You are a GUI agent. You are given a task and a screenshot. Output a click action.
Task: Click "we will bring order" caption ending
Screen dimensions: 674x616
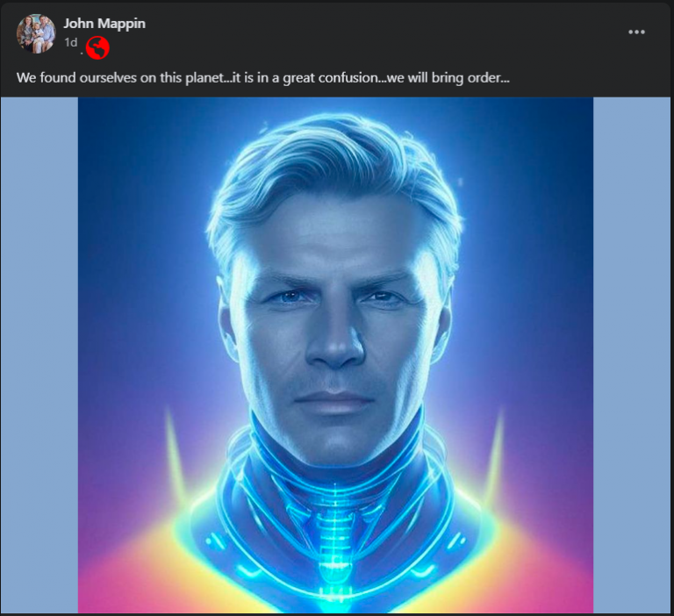coord(448,78)
